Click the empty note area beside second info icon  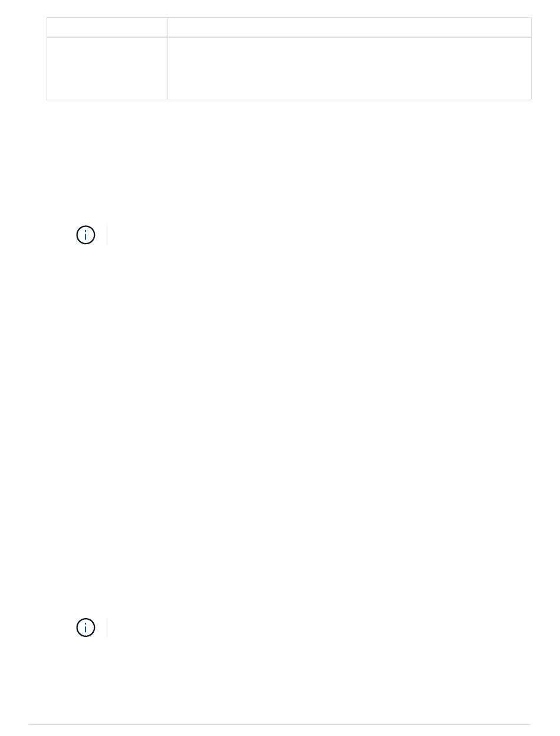(319, 627)
